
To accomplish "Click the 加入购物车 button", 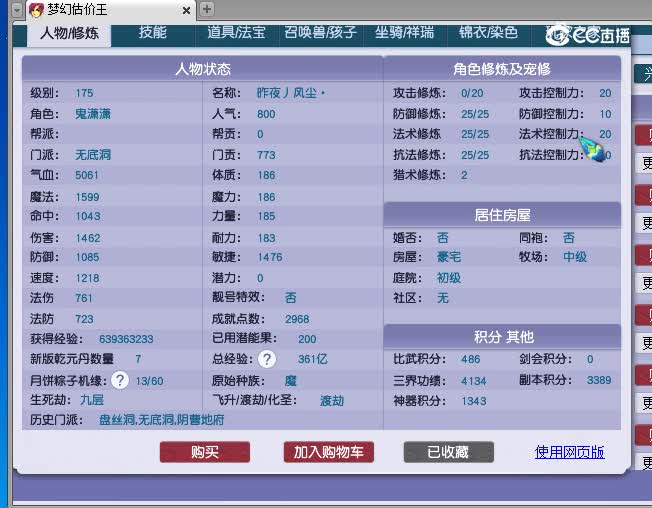I will (x=329, y=452).
